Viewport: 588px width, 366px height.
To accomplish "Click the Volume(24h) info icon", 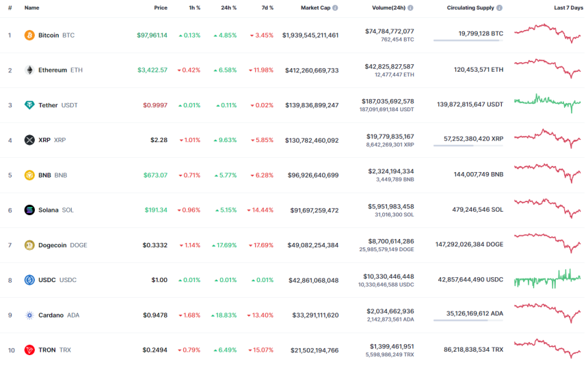I will (x=410, y=8).
